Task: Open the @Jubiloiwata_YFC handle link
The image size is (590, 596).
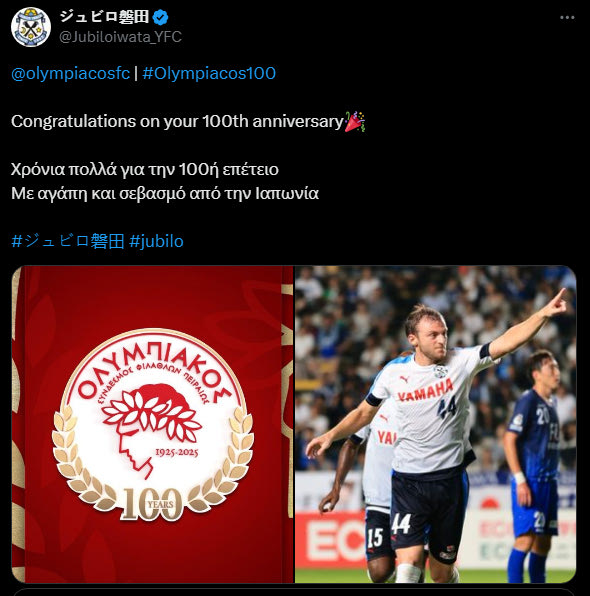Action: (120, 37)
